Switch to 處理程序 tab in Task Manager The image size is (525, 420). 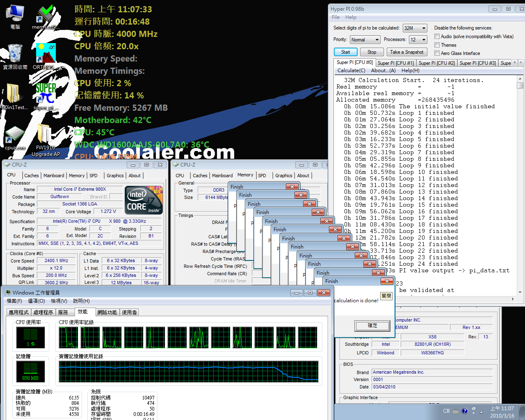(x=43, y=312)
